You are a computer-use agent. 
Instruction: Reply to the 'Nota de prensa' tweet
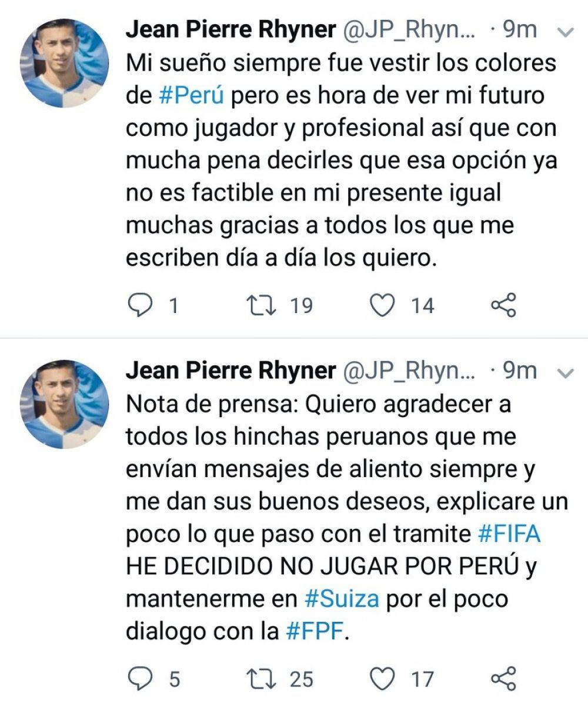pos(140,680)
